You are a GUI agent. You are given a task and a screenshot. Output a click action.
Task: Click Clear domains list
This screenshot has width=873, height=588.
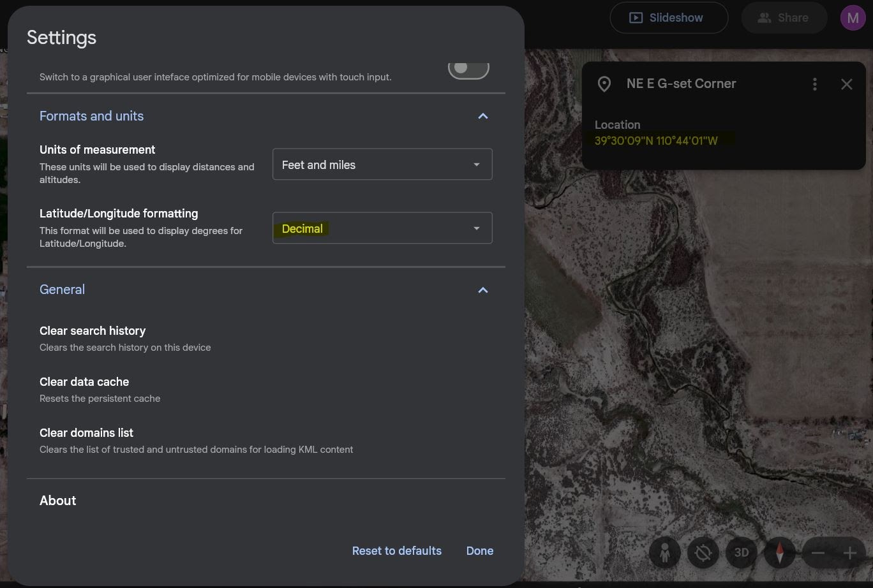tap(86, 433)
